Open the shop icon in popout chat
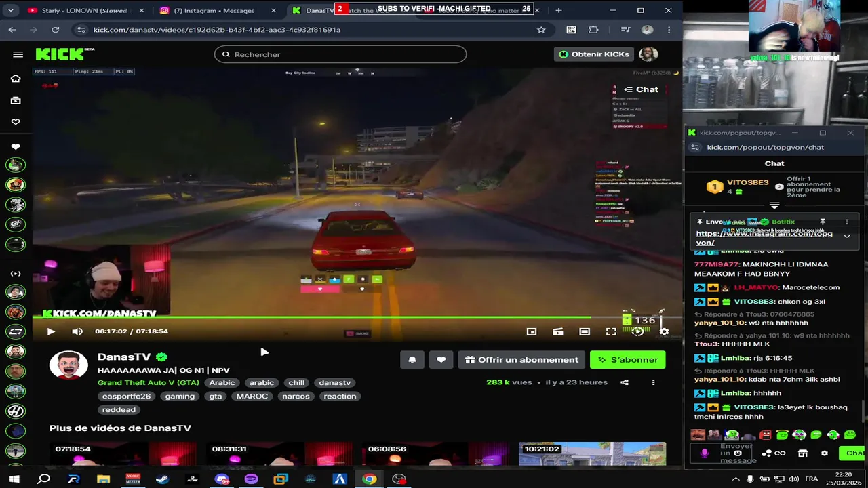The width and height of the screenshot is (868, 488). tap(803, 453)
